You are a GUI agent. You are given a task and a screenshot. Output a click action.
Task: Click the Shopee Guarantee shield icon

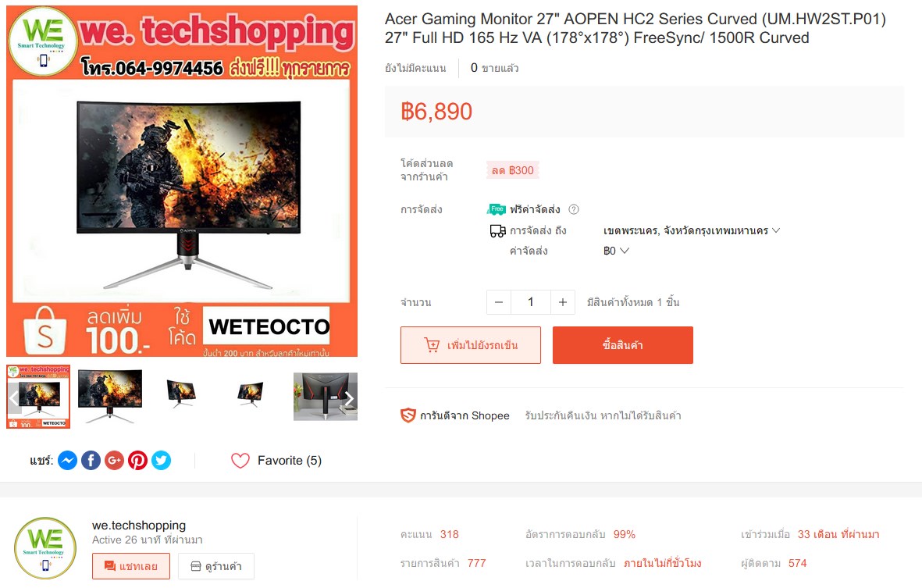[x=408, y=415]
